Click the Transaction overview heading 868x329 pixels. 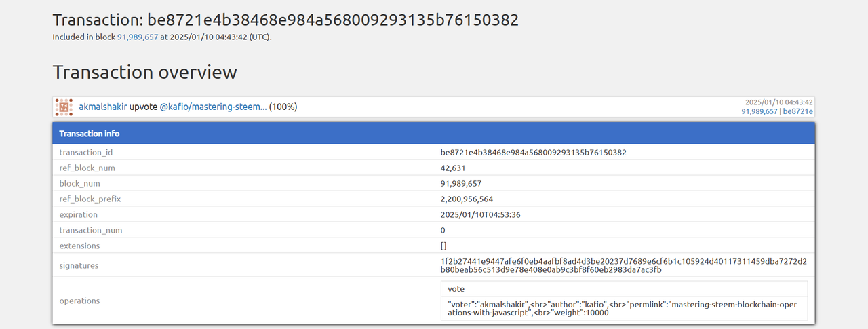[x=145, y=72]
